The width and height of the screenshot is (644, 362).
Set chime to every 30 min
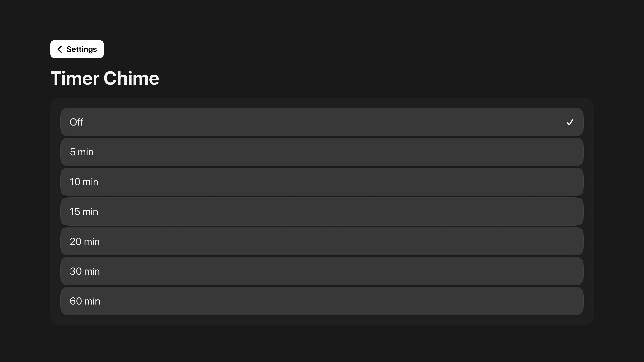pos(322,271)
